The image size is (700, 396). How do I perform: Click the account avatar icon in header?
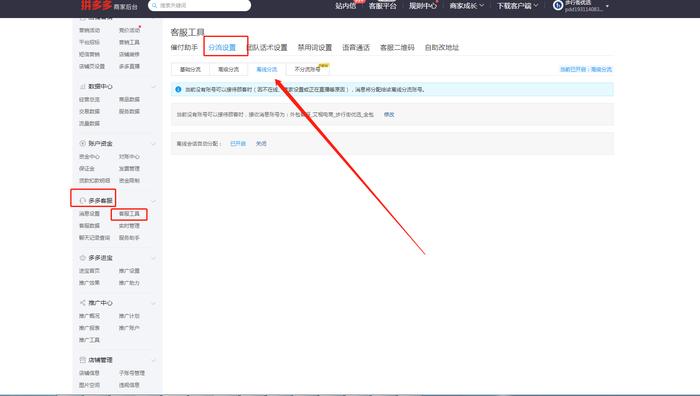558,5
